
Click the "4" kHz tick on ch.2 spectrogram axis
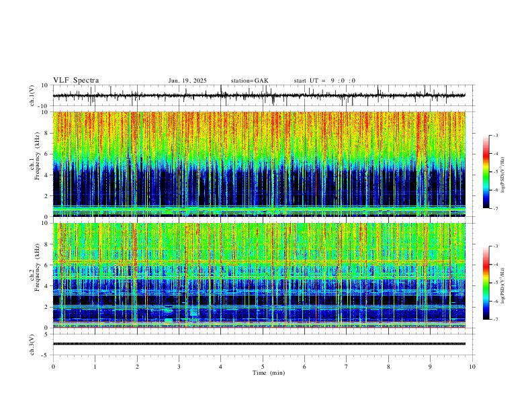(x=46, y=286)
